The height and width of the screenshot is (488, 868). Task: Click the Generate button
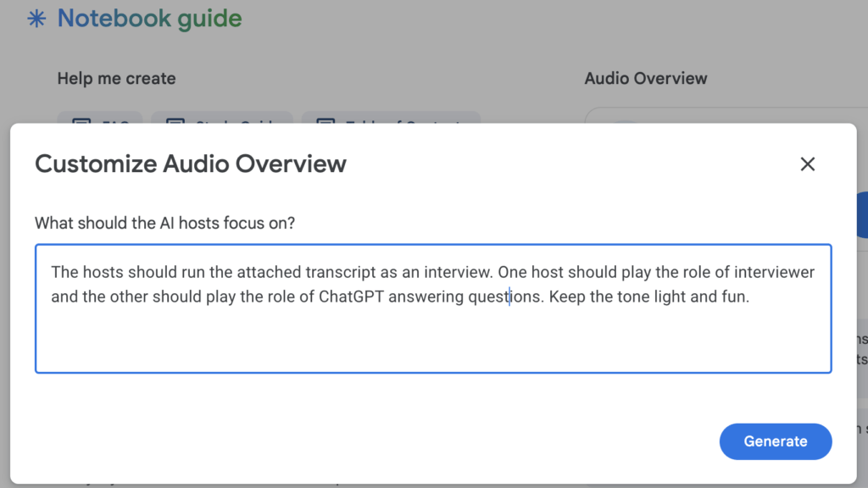point(776,441)
